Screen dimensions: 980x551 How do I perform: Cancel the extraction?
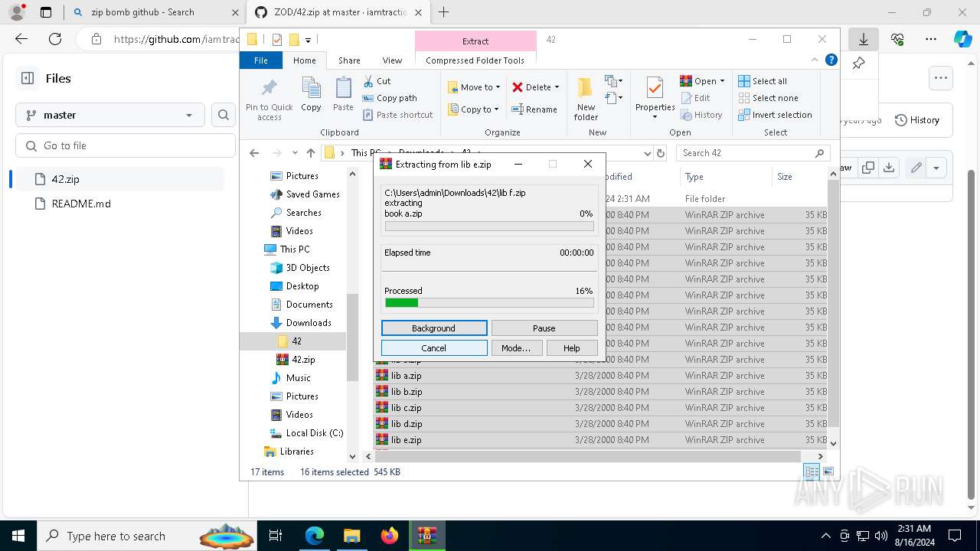click(434, 348)
